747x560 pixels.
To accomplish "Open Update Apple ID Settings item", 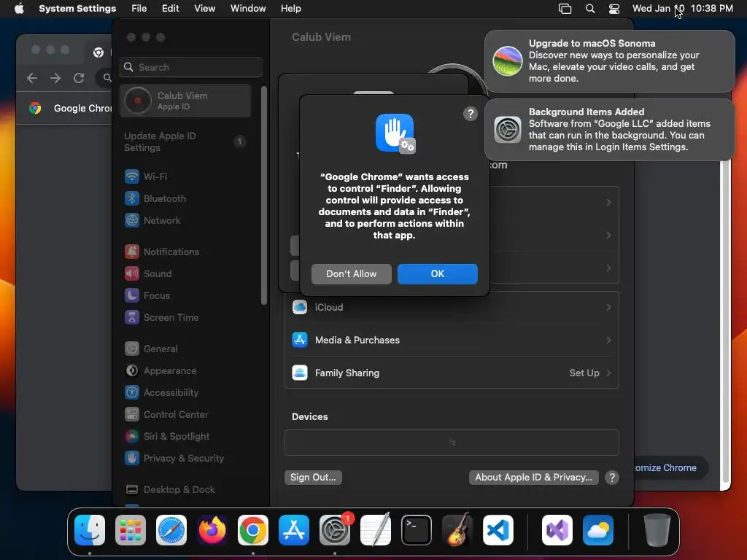I will click(185, 142).
